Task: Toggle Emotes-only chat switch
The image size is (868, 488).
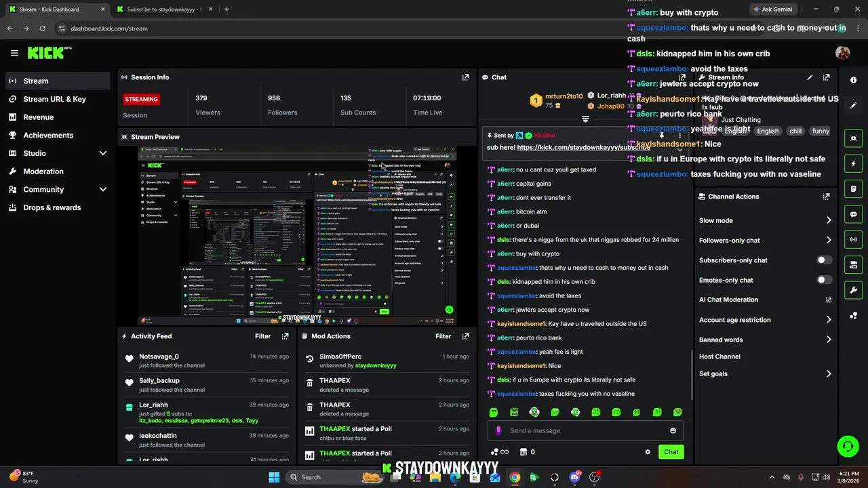Action: [824, 280]
